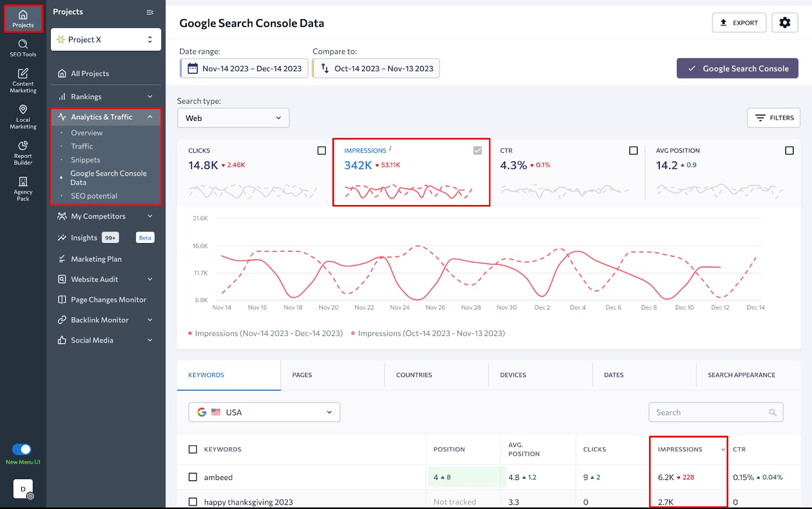Export the Search Console data
The width and height of the screenshot is (812, 509).
pos(739,22)
